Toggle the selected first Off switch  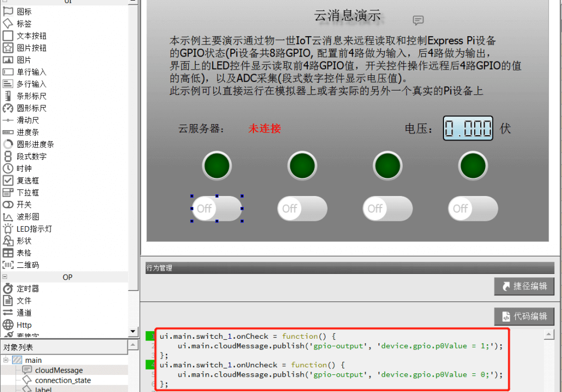pyautogui.click(x=217, y=209)
